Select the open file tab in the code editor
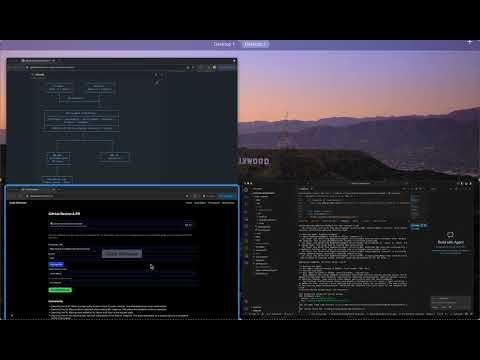480x360 pixels. pos(305,189)
